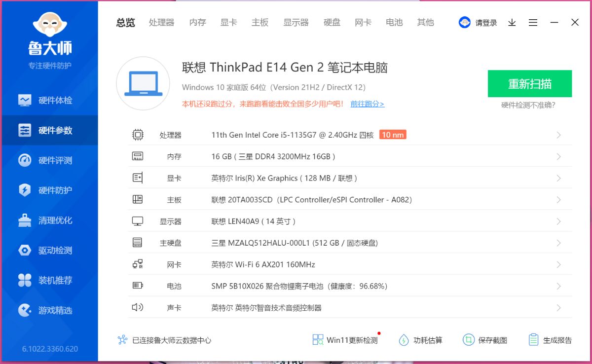Switch to the 显示器 tab
The image size is (592, 364).
point(296,22)
